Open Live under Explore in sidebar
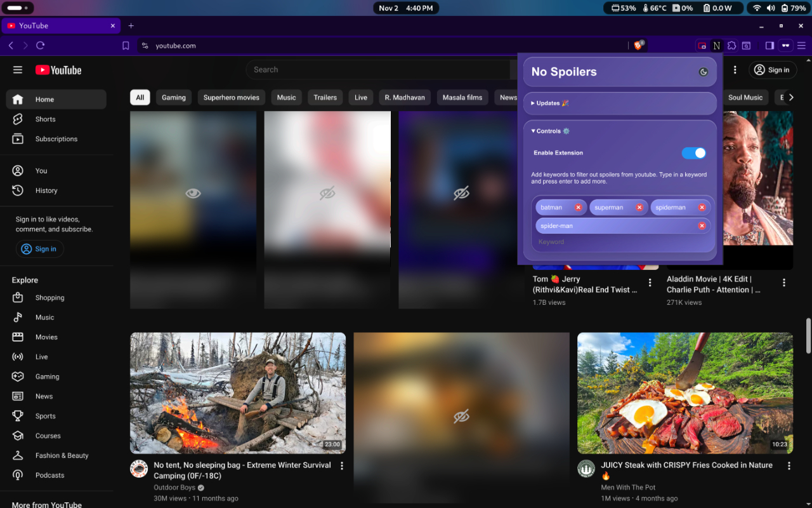This screenshot has height=508, width=812. tap(56, 357)
